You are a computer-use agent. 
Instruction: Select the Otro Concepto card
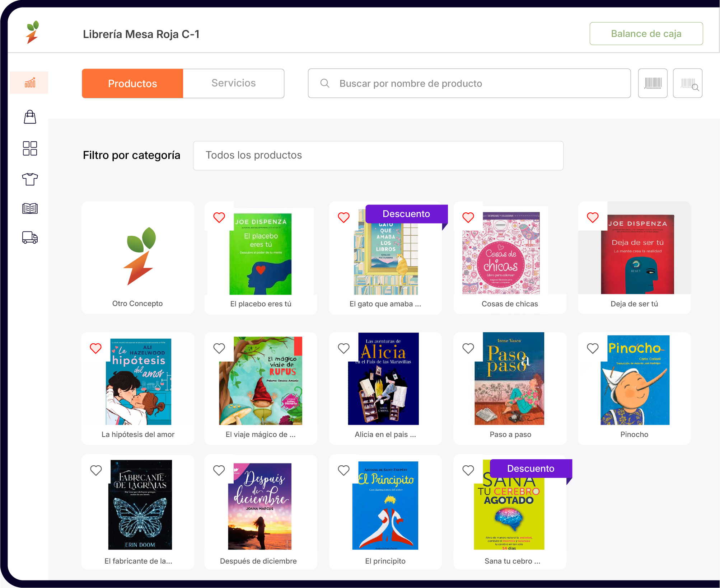point(138,258)
